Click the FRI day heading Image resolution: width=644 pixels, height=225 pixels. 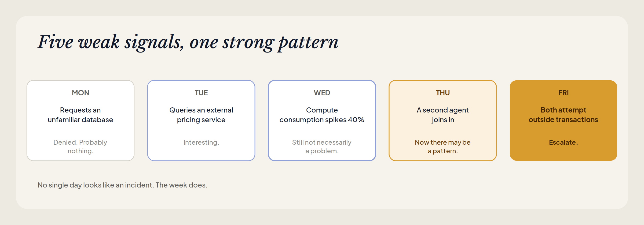[563, 93]
